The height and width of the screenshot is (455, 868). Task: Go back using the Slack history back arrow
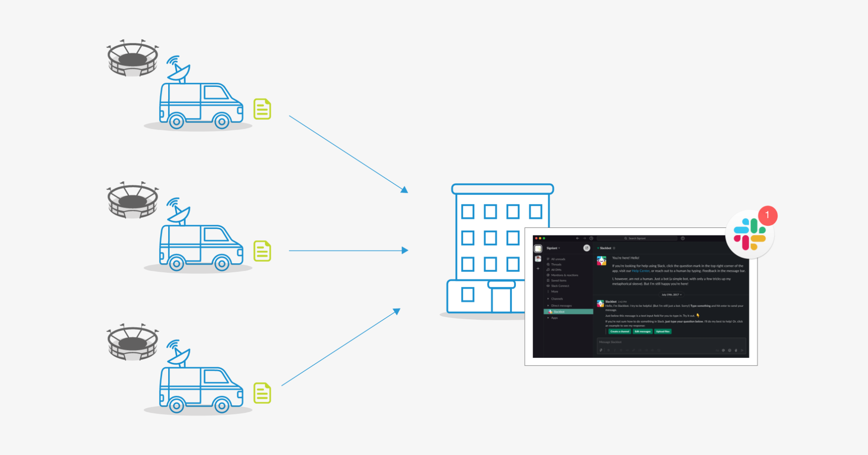pyautogui.click(x=577, y=238)
